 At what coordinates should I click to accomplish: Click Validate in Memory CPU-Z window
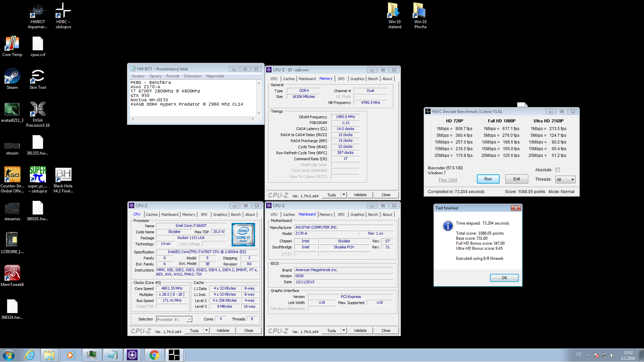pos(360,195)
